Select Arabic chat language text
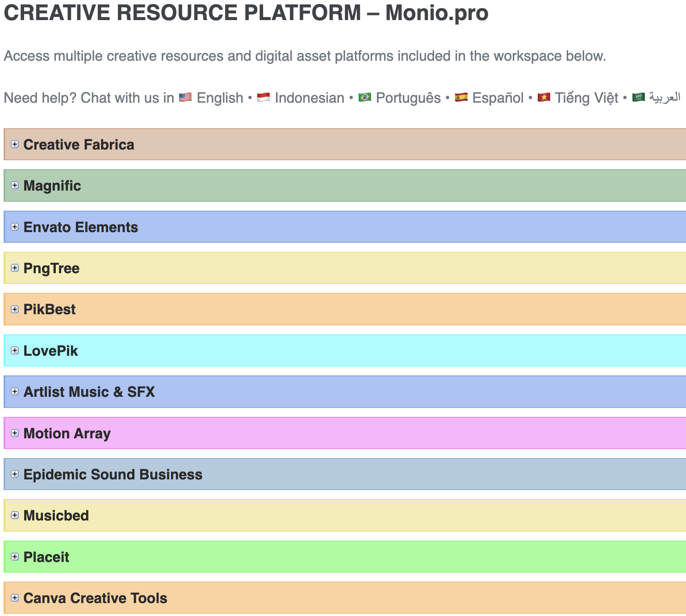This screenshot has width=686, height=616. [665, 98]
